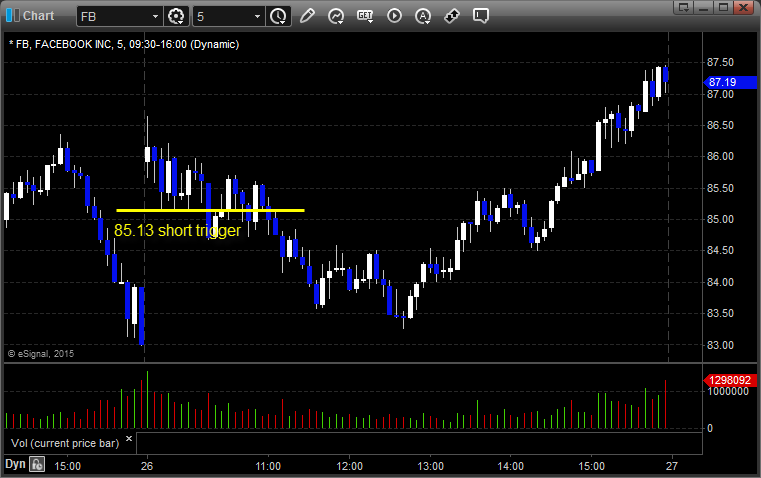Click the 83.00 price axis label
The image size is (761, 478).
tap(720, 345)
